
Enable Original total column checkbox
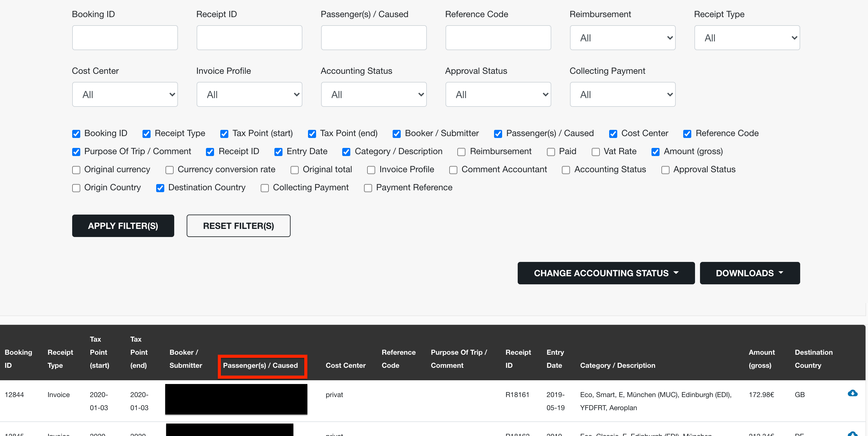point(295,170)
